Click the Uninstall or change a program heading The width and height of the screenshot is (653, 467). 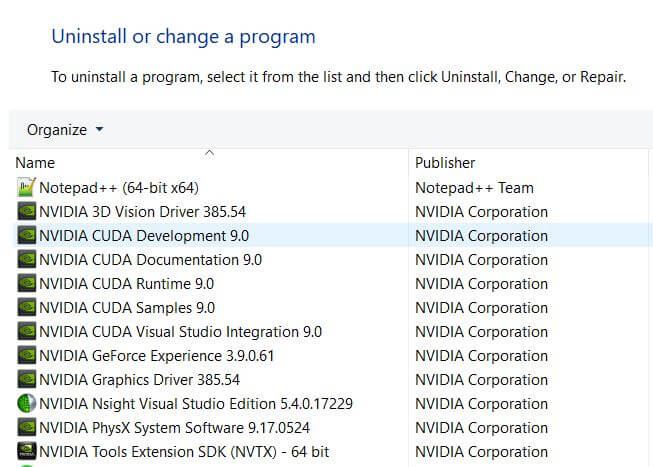pos(184,37)
